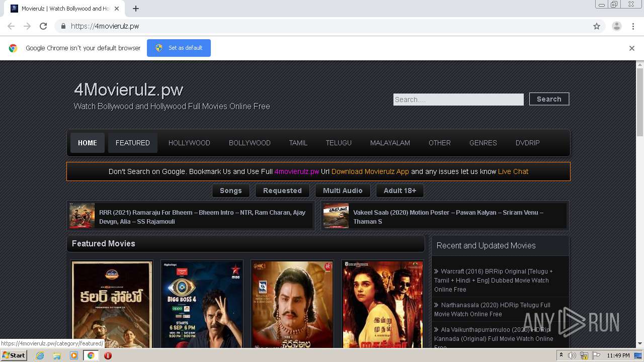Viewport: 644px width, 362px height.
Task: Open Narthanasala (2020) HDRip Telugu link
Action: (493, 309)
